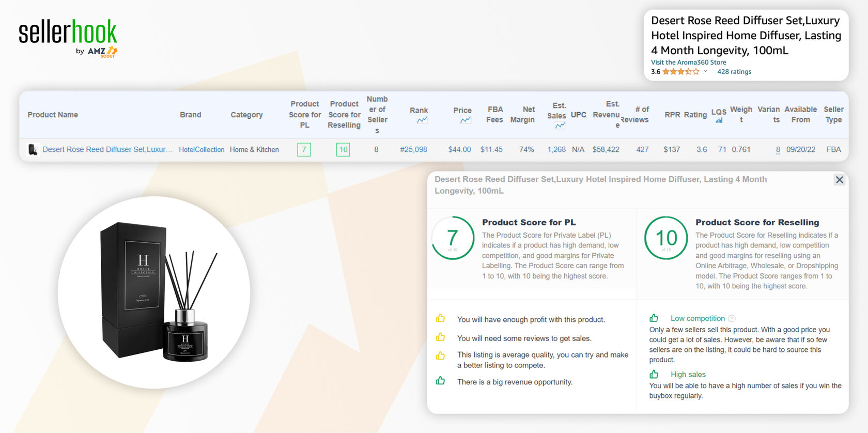Click the AMZ Scout logo
Viewport: 868px width, 433px height.
coord(102,52)
